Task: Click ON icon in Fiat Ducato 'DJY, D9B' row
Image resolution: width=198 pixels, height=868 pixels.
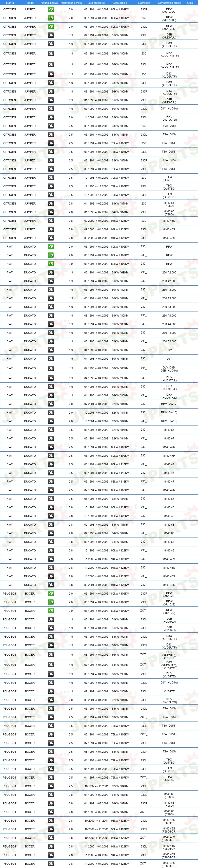Action: click(51, 369)
